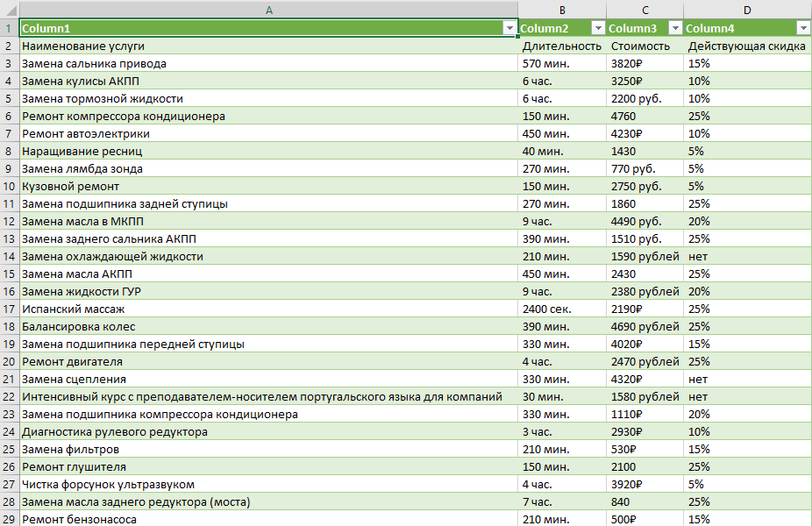Open the Column1 filter dropdown
The height and width of the screenshot is (526, 812).
point(509,28)
